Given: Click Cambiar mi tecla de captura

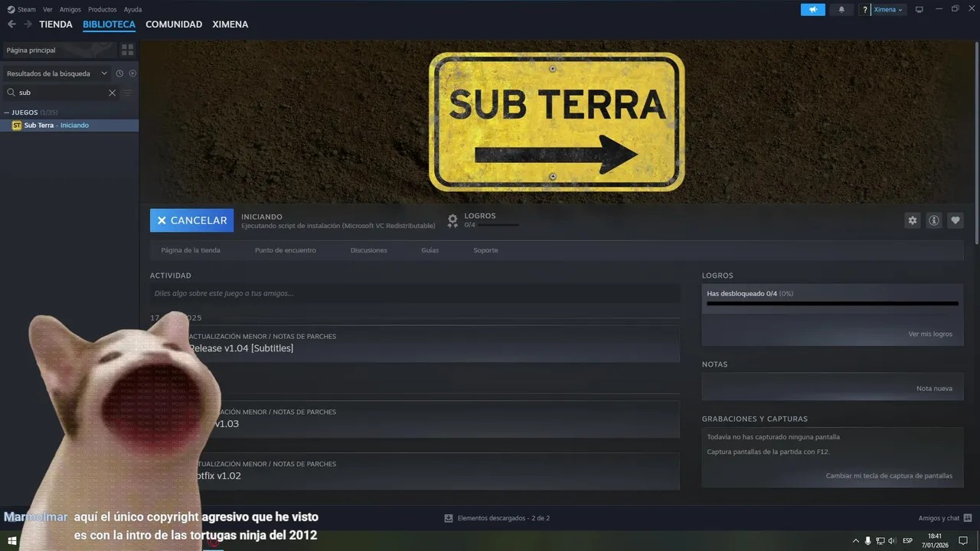Looking at the screenshot, I should tap(889, 476).
